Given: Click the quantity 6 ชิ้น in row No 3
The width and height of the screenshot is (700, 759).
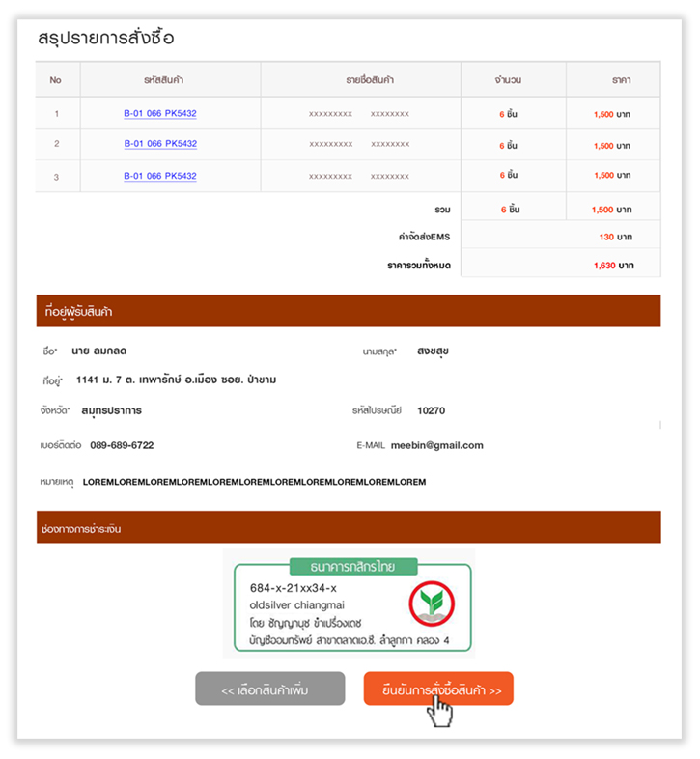Looking at the screenshot, I should [x=509, y=175].
